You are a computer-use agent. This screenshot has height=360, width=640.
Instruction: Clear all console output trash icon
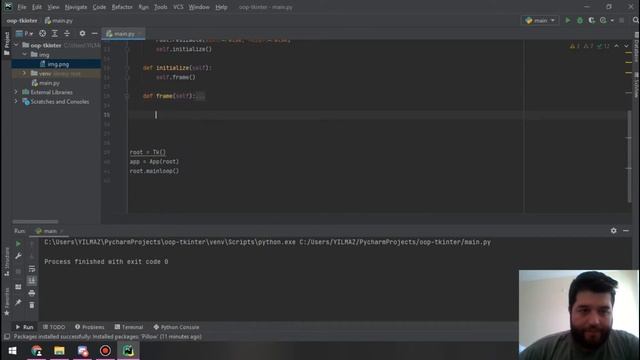[x=32, y=305]
